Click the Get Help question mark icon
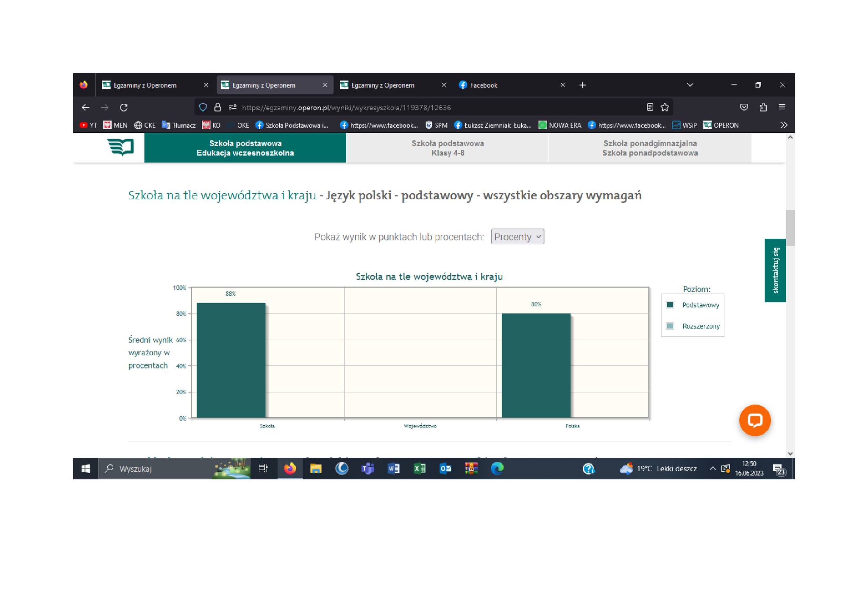Screen dimensions: 868x614 tap(589, 469)
